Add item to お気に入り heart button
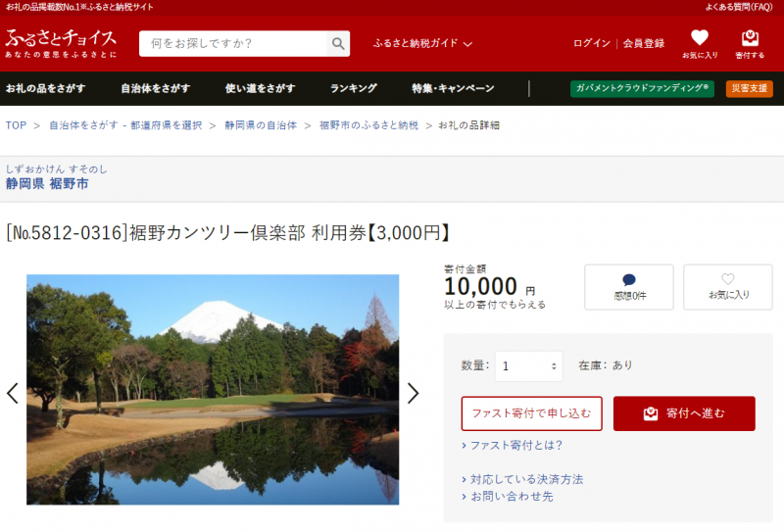This screenshot has width=784, height=532. pyautogui.click(x=728, y=287)
